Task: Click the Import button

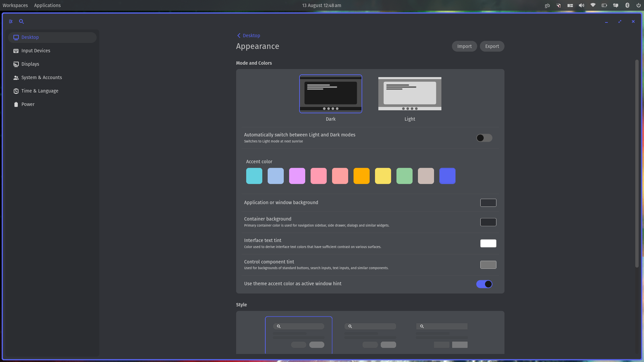Action: (x=464, y=46)
